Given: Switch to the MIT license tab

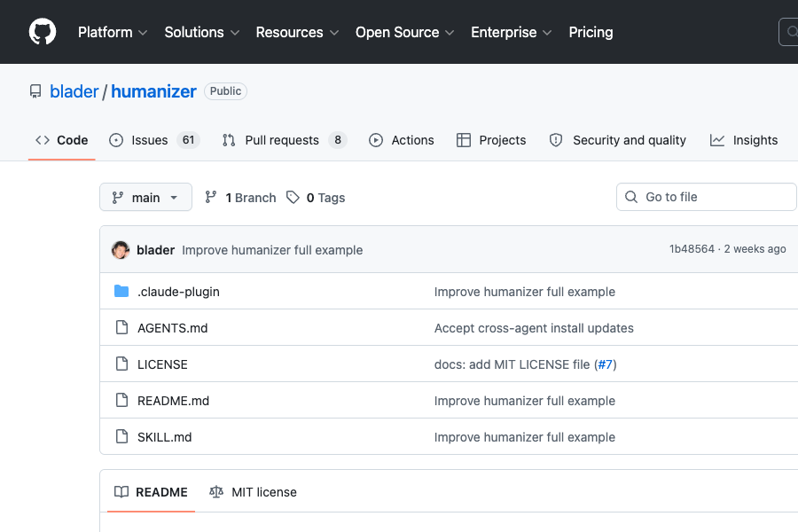Looking at the screenshot, I should [x=253, y=492].
